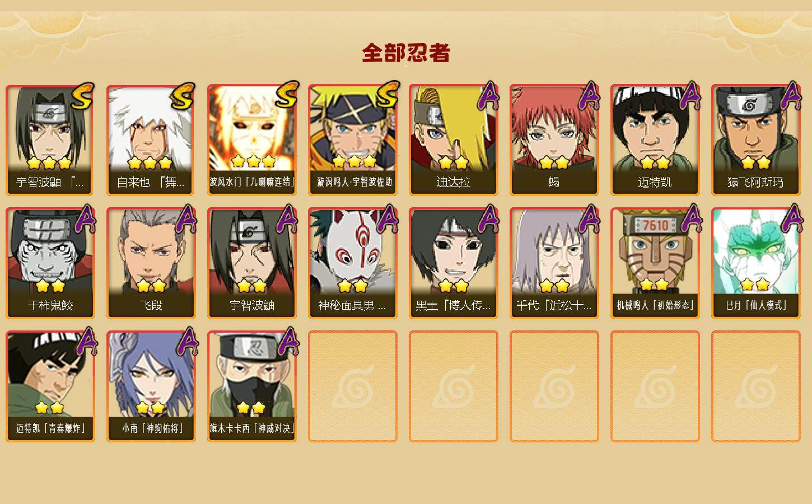Click the 迈特凯「青春爆炸」card
812x504 pixels.
click(50, 386)
